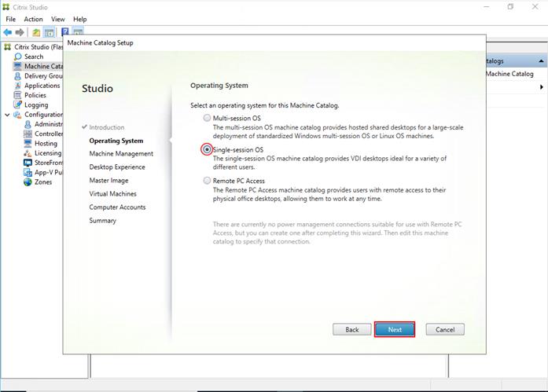
Task: Select the Remote PC Access radio button
Action: coord(207,181)
